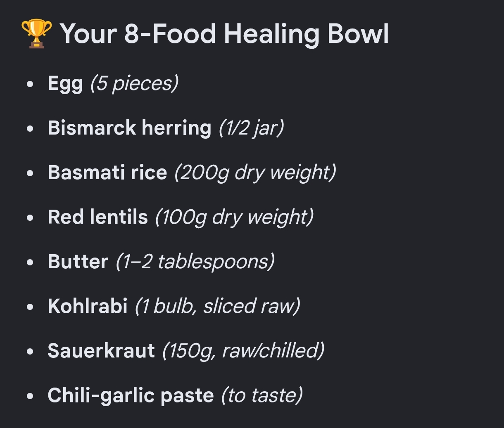Click the 'Chili-garlic paste' item
Screen dimensions: 504x428
[131, 396]
